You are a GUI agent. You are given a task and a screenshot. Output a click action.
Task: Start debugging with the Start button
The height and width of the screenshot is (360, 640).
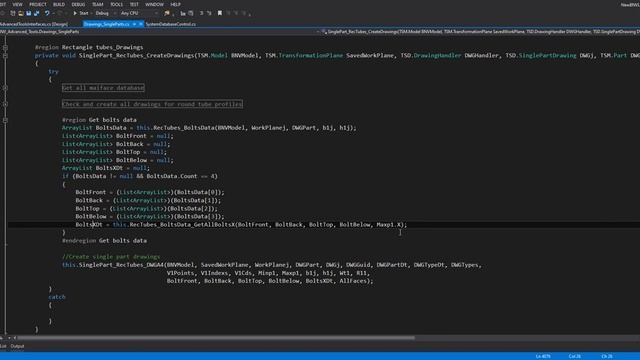coord(80,13)
